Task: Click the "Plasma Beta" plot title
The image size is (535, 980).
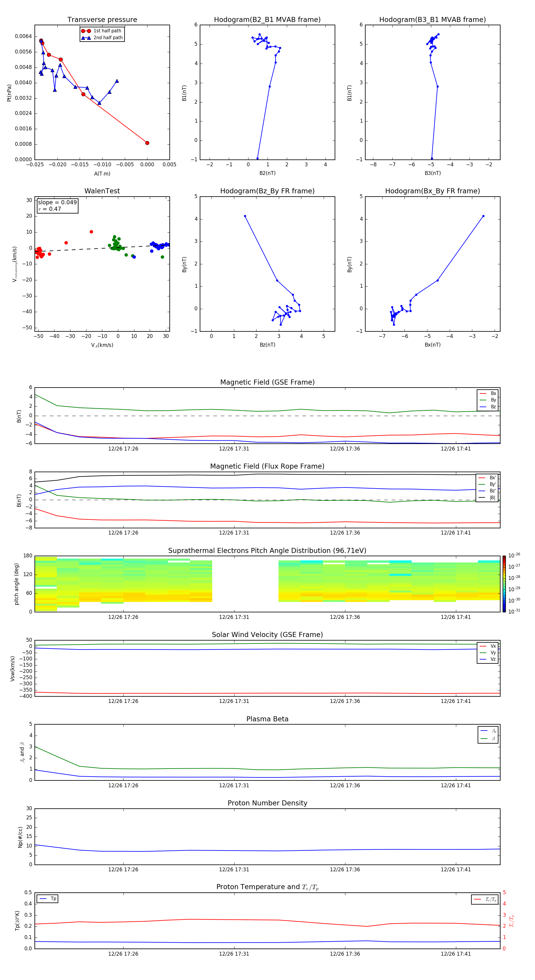Action: coord(267,719)
